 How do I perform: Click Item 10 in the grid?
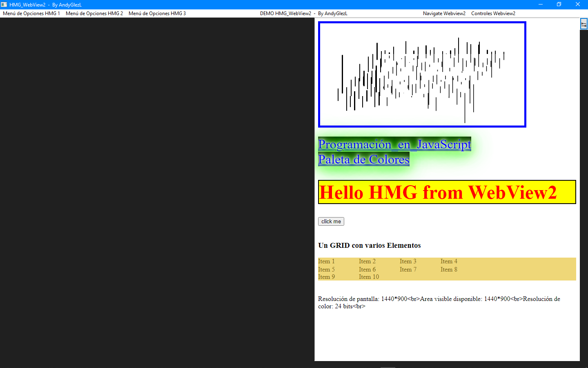click(369, 277)
